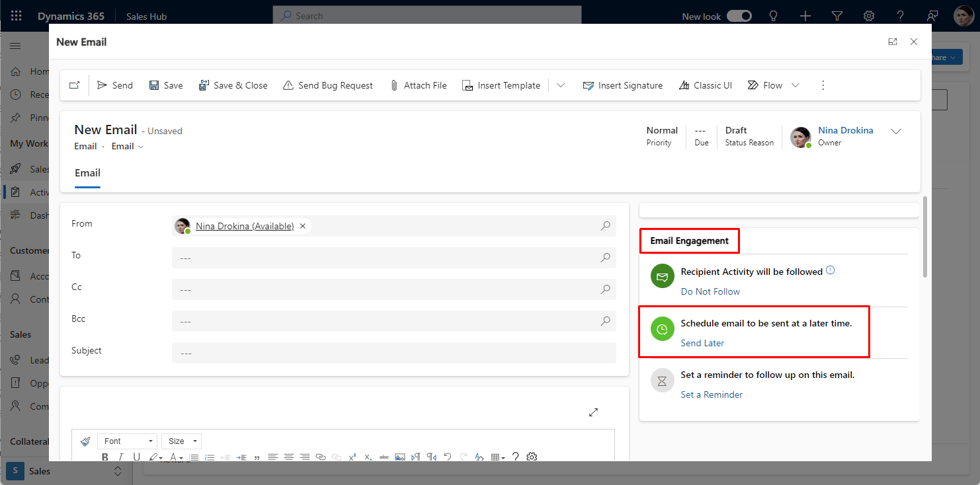Open the chat assistant icon in header
The image size is (980, 485).
932,16
